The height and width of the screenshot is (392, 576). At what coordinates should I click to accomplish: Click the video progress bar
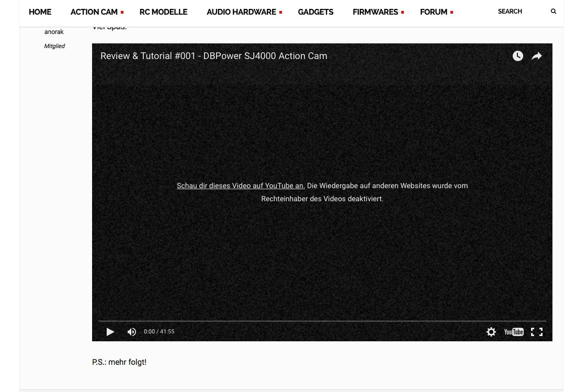322,321
